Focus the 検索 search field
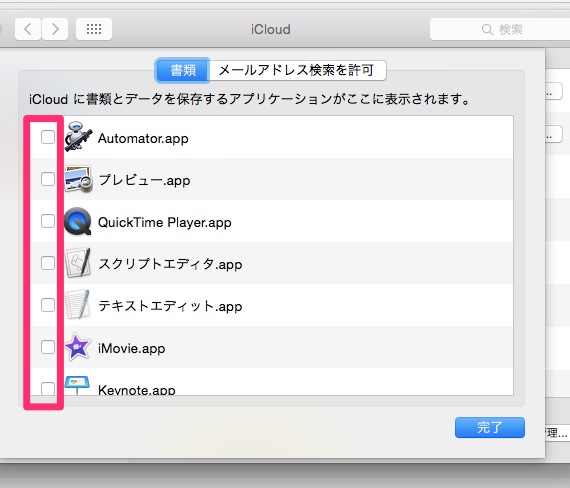The width and height of the screenshot is (570, 488). (500, 29)
